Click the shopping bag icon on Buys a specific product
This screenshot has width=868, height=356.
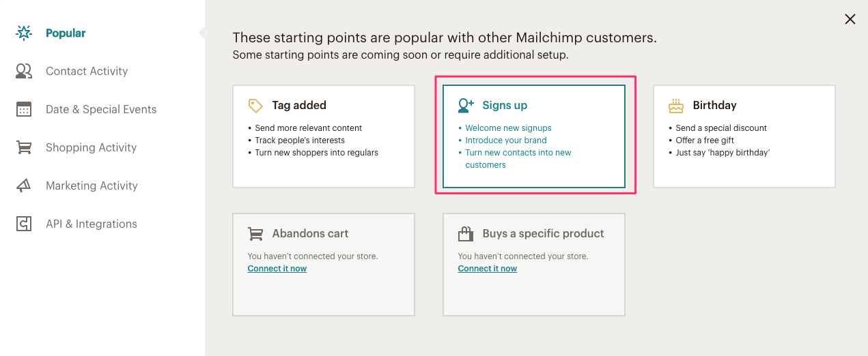tap(466, 234)
